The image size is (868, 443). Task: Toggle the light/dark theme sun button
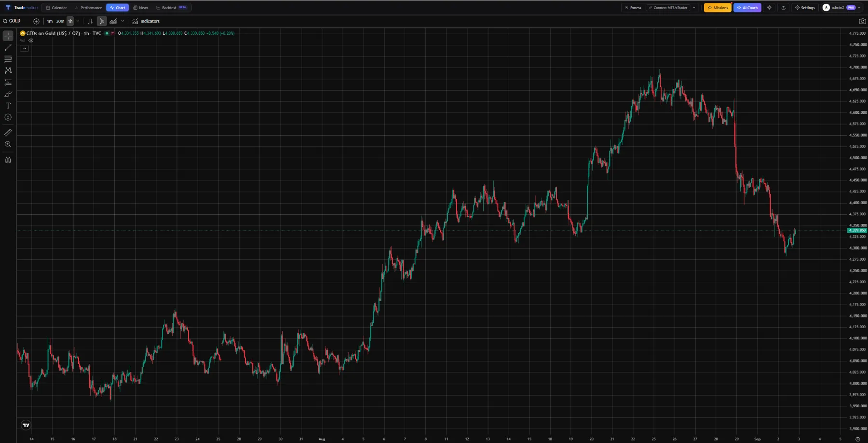coord(769,8)
